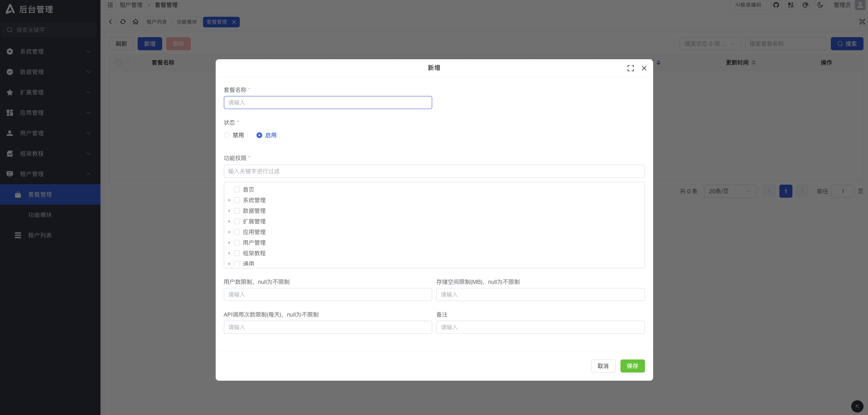The width and height of the screenshot is (868, 415).
Task: Click the language switch icon in the header
Action: point(791,5)
